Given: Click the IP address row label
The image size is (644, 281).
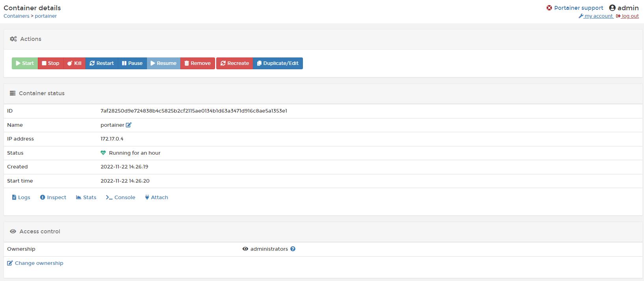Looking at the screenshot, I should [x=20, y=139].
